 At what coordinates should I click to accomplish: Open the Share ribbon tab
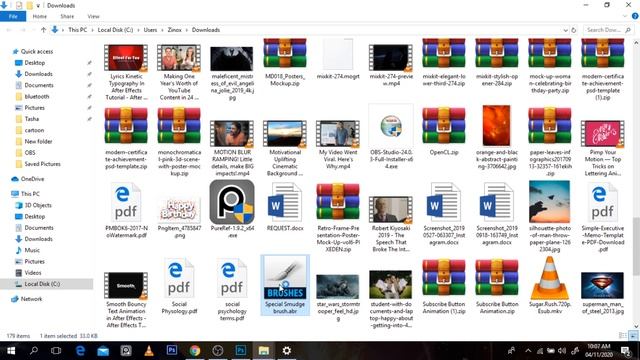click(67, 16)
